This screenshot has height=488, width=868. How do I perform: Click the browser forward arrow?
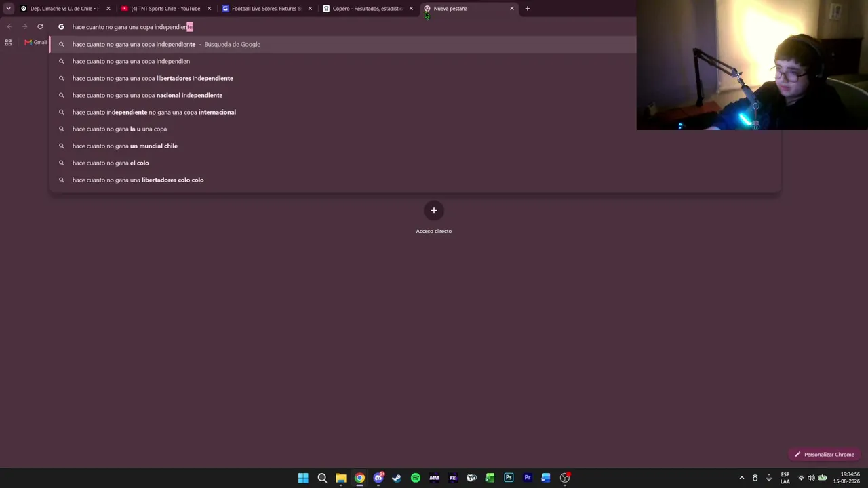[x=24, y=27]
